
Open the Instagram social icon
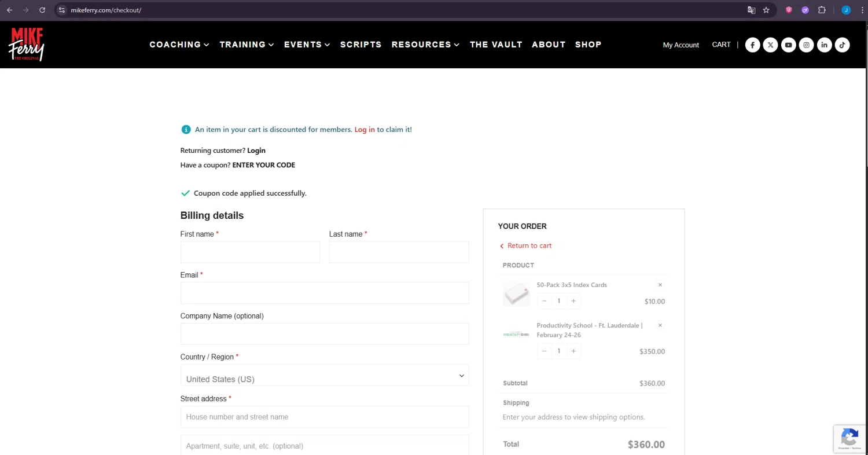[806, 45]
